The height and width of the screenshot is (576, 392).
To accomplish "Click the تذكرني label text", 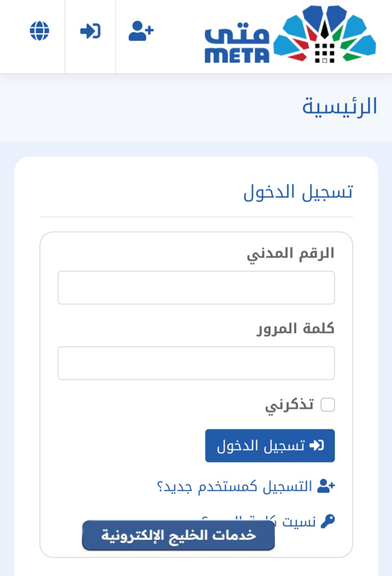I will click(x=289, y=405).
